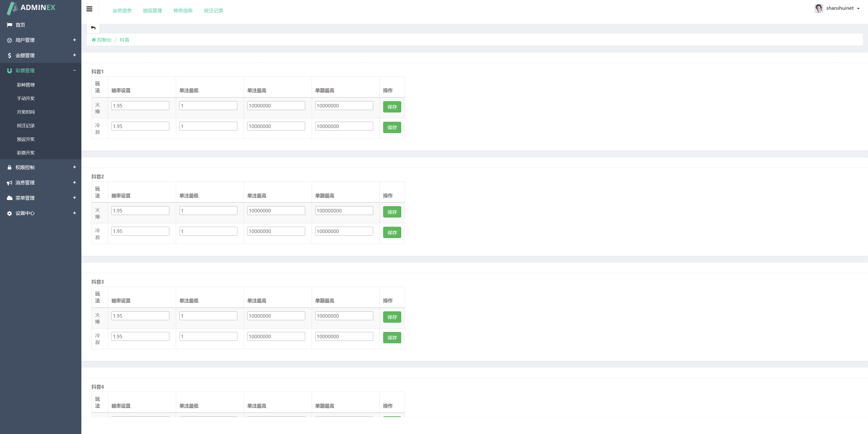Focus 抖音3 火爆 赔率设置 field
Viewport: 868px width, 434px height.
point(140,316)
